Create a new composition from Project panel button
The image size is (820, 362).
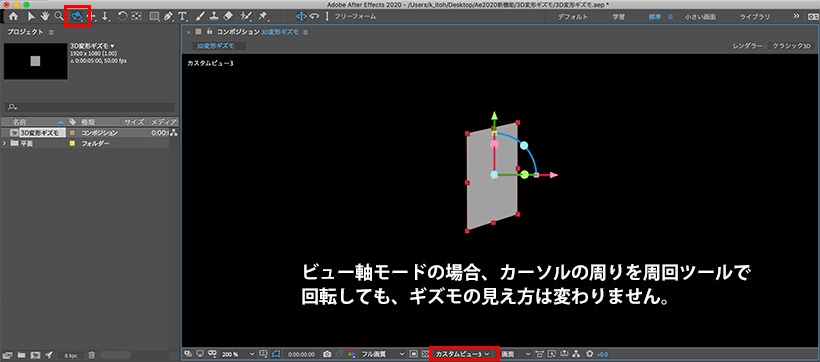pyautogui.click(x=35, y=355)
